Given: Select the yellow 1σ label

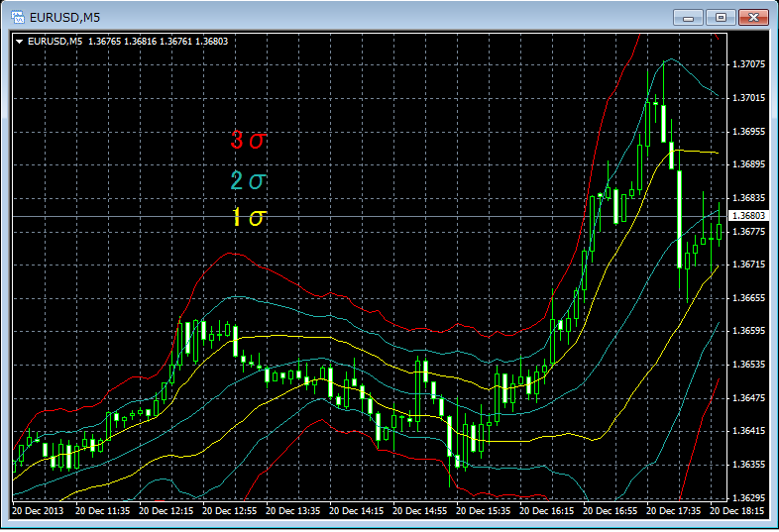Looking at the screenshot, I should tap(248, 218).
